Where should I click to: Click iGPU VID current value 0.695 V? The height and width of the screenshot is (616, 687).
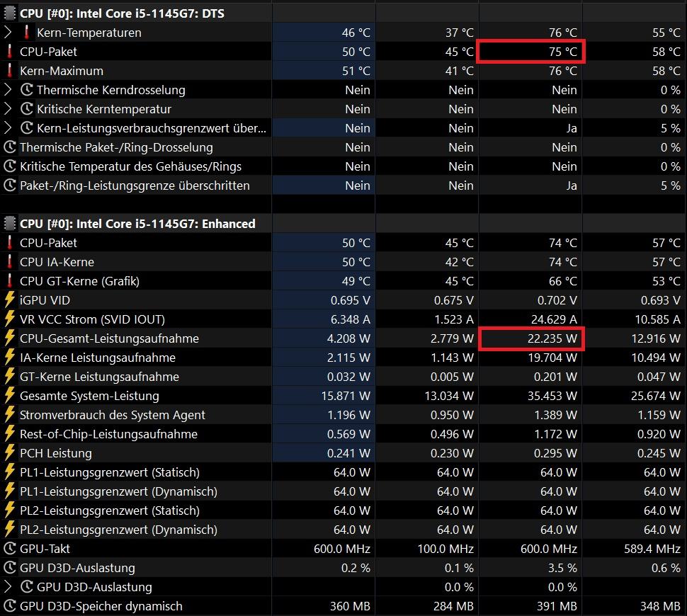[x=351, y=300]
